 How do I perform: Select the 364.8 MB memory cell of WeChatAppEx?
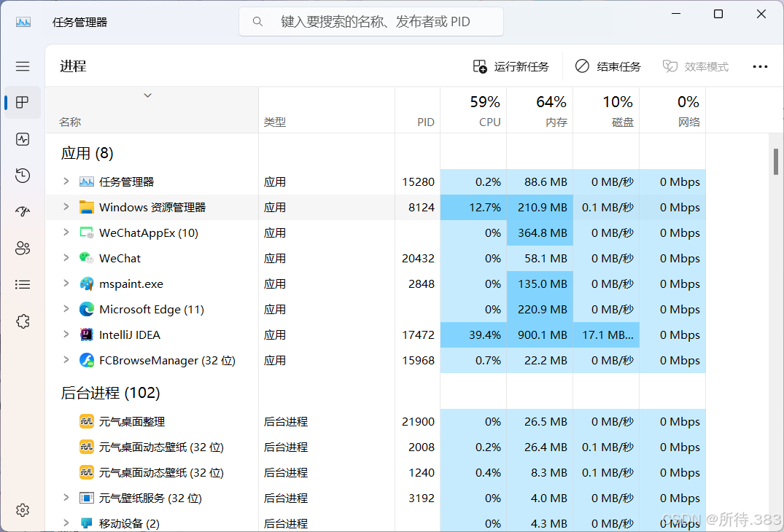point(540,232)
